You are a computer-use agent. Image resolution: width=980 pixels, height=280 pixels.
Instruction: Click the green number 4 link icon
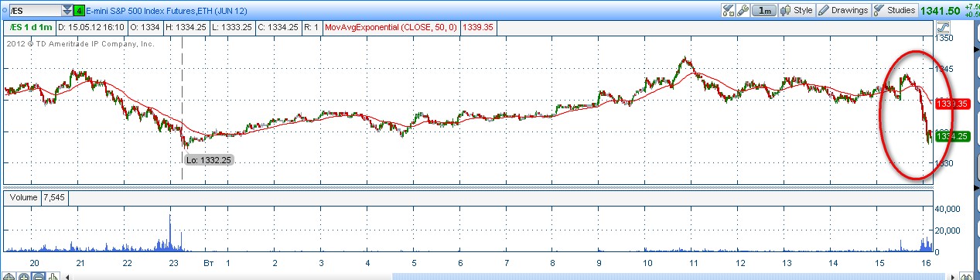[x=79, y=11]
